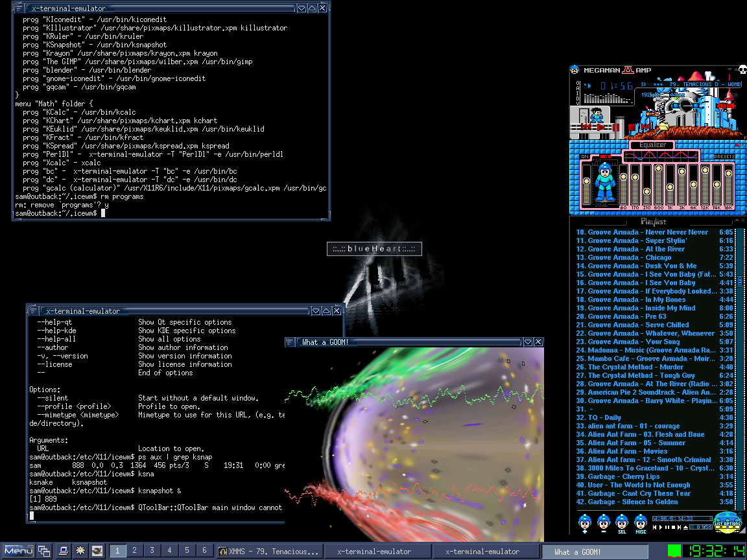Viewport: 747px width, 560px height.
Task: Activate XMMS taskbar button
Action: coord(269,552)
